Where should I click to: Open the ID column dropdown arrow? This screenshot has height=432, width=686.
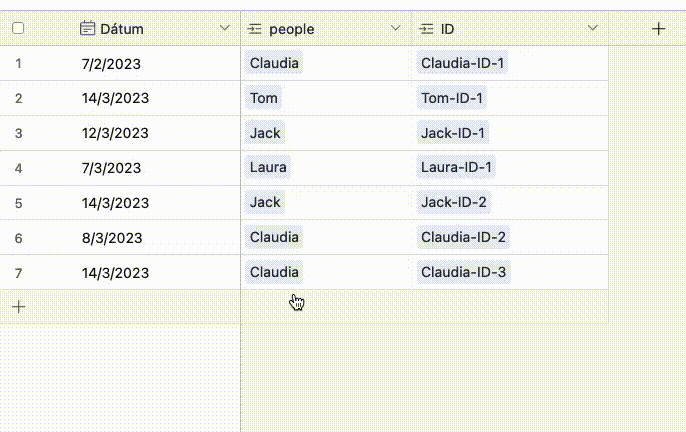pos(592,28)
